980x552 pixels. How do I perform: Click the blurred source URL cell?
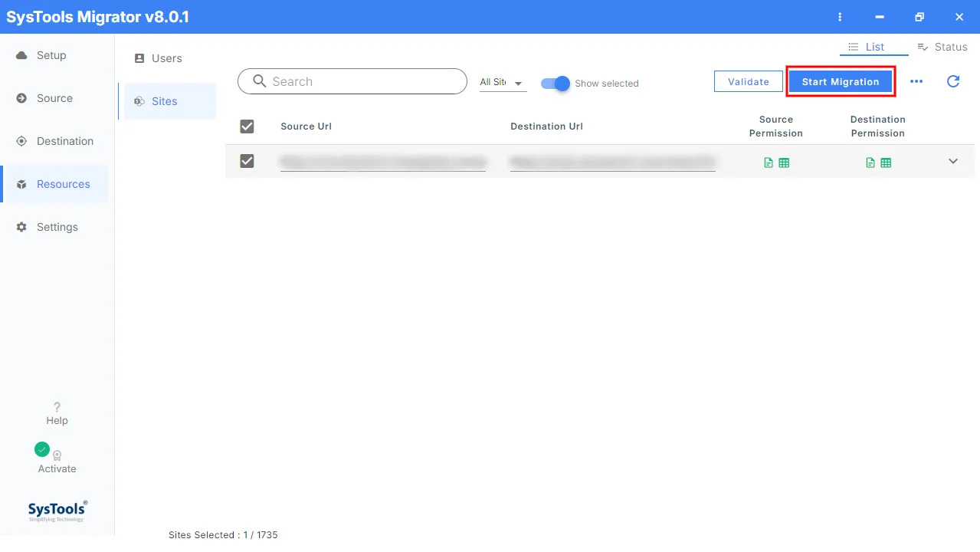pos(383,162)
